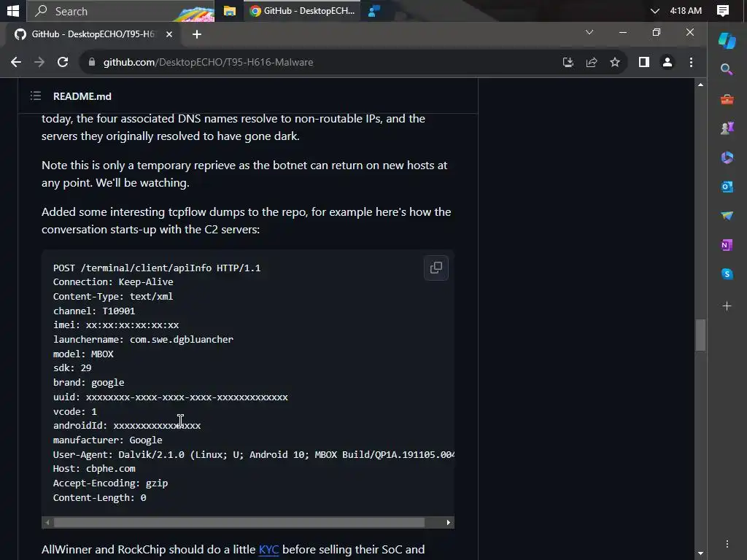Open a new browser tab

pos(197,34)
